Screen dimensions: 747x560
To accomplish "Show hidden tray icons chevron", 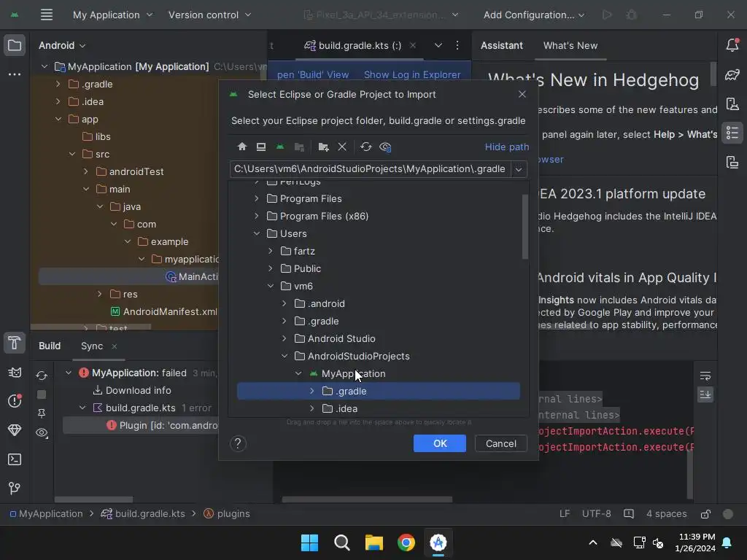I will tap(593, 542).
